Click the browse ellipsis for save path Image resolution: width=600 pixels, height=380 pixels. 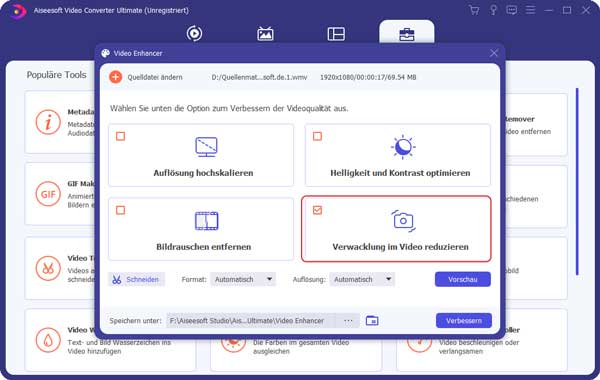[x=348, y=321]
